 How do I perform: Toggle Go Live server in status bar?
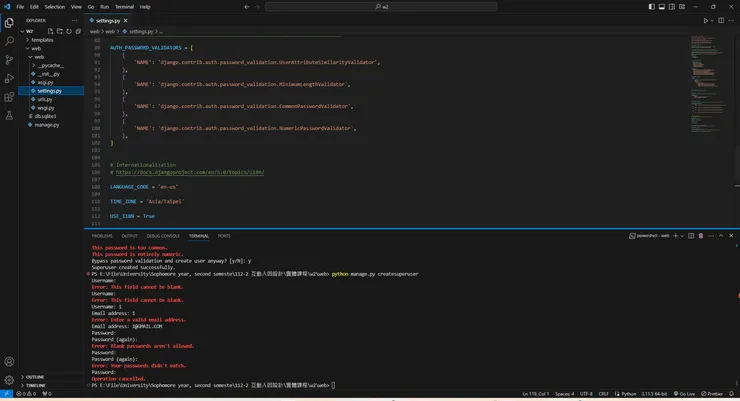685,395
